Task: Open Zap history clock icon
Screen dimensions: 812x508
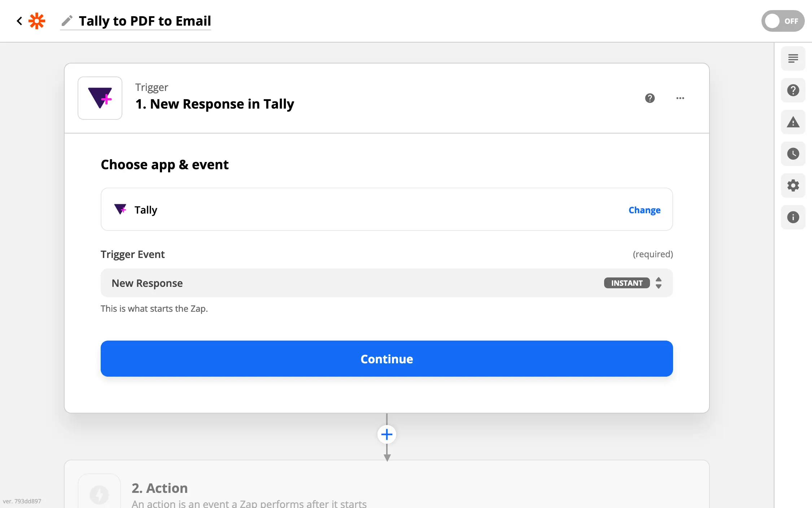Action: (x=793, y=154)
